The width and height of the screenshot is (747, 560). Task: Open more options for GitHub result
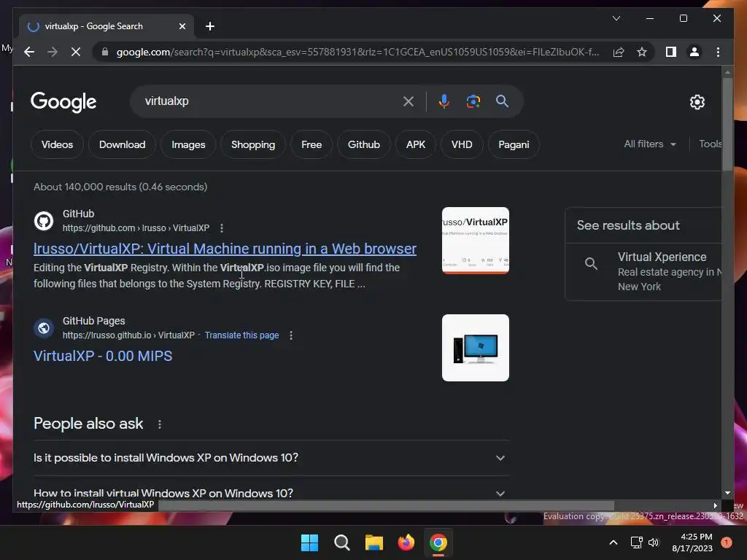click(222, 228)
